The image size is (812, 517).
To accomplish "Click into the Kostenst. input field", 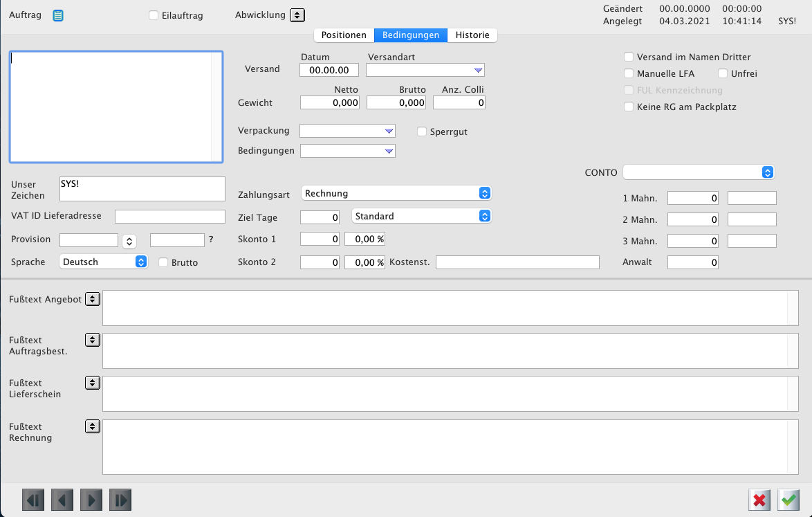I will [517, 262].
